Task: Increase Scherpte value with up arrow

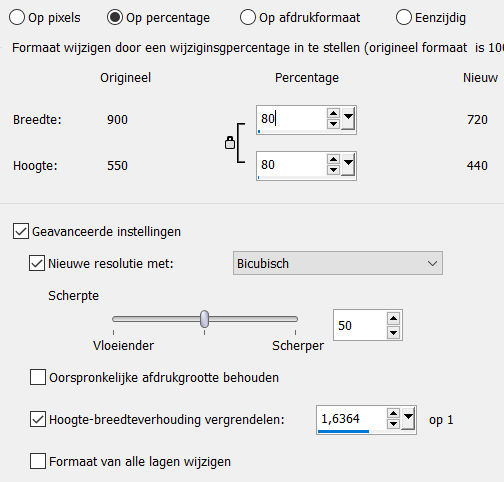Action: (393, 319)
